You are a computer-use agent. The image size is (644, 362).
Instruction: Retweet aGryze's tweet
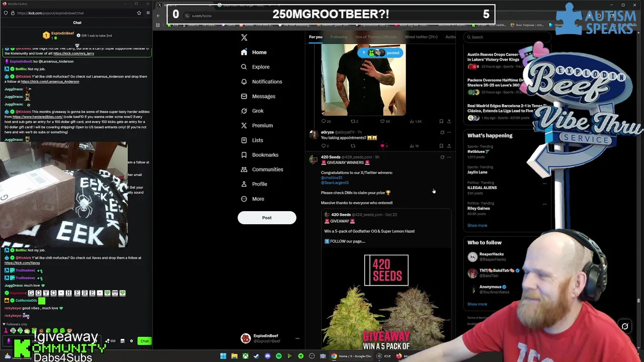(x=353, y=146)
